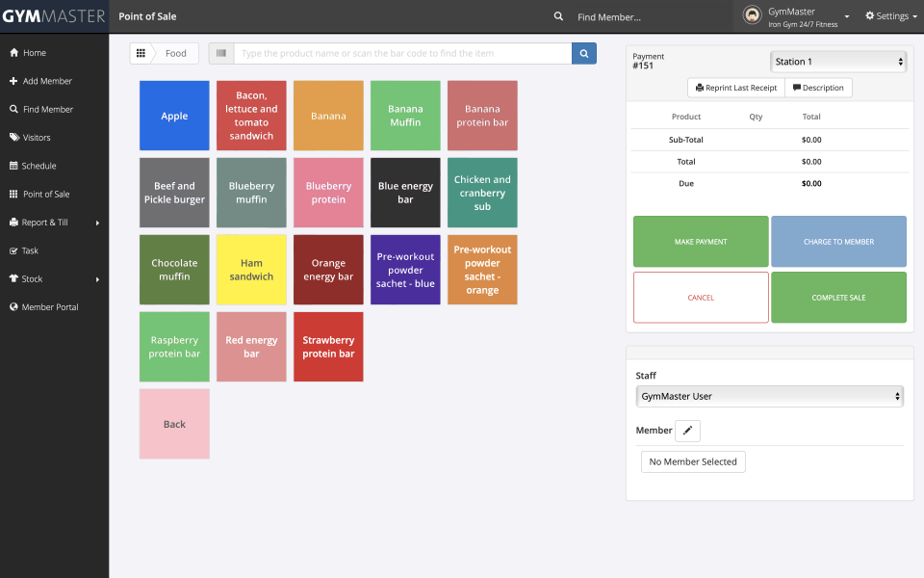Click the Visitors icon in the sidebar
The image size is (924, 578).
13,138
